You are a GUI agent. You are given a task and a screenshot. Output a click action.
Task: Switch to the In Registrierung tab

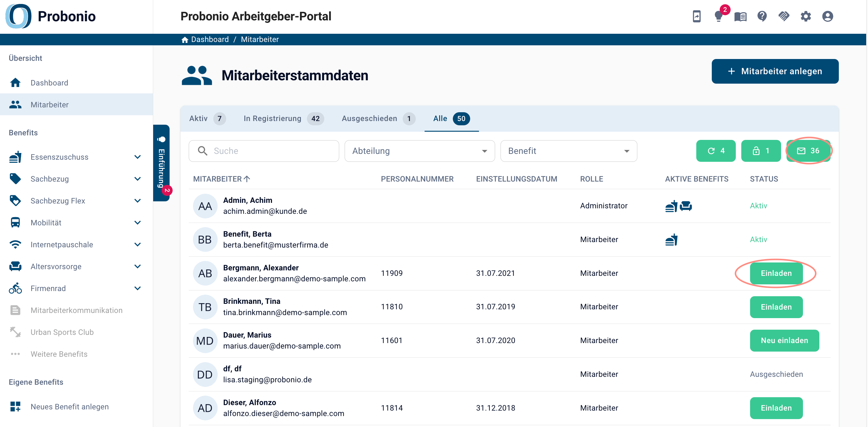283,119
